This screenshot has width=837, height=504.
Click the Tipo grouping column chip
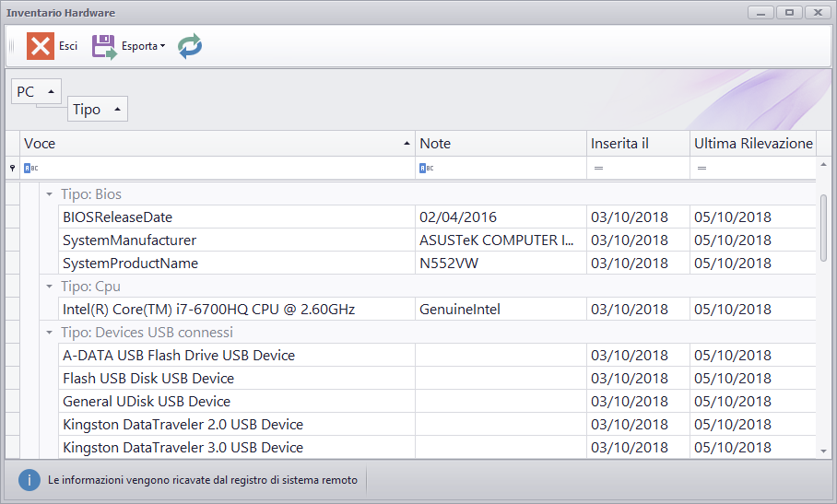pyautogui.click(x=98, y=110)
